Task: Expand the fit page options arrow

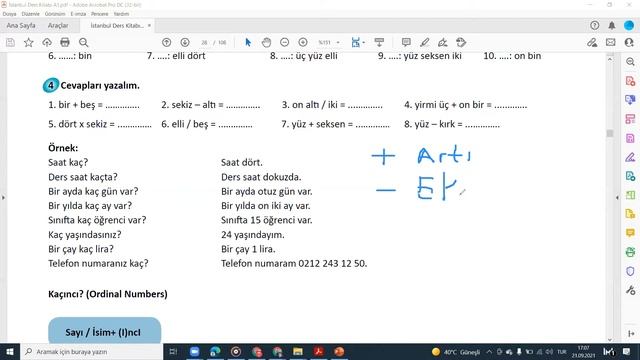Action: tap(363, 42)
